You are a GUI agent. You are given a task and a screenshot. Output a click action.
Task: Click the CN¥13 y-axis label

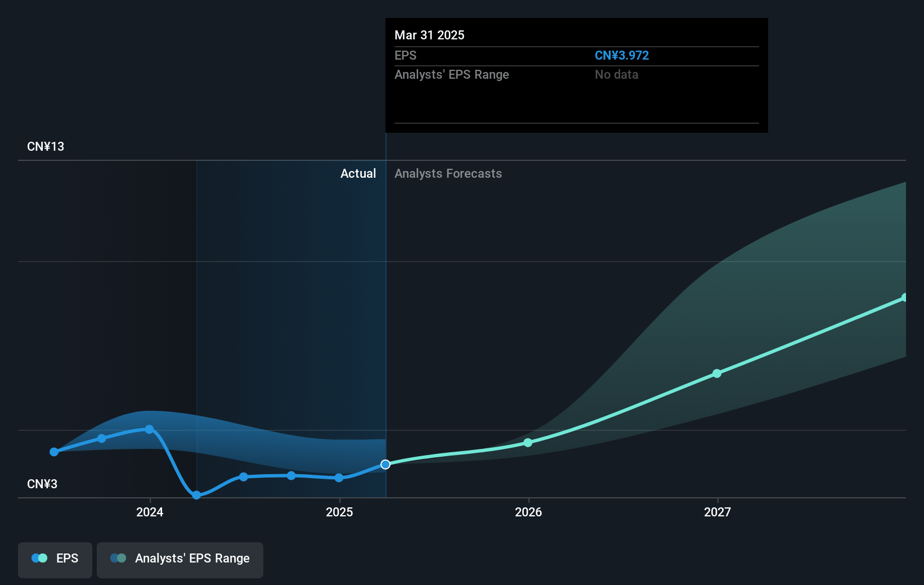pos(46,147)
